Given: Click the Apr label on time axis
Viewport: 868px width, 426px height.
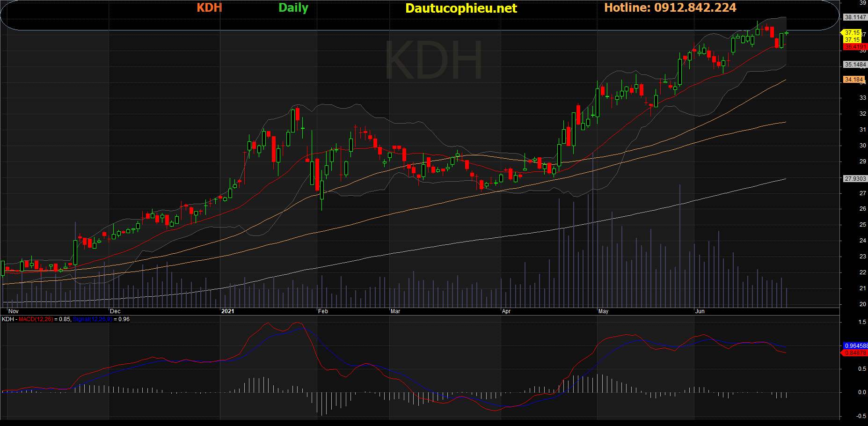Looking at the screenshot, I should [x=506, y=311].
